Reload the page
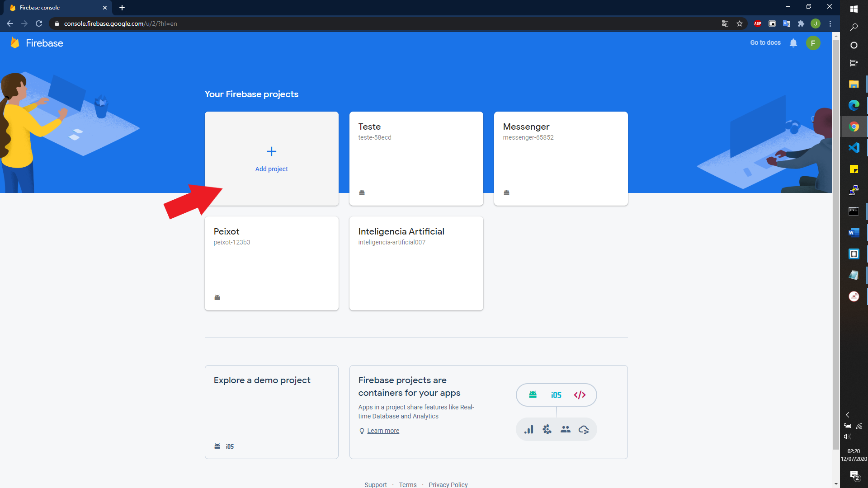This screenshot has height=488, width=868. [39, 23]
